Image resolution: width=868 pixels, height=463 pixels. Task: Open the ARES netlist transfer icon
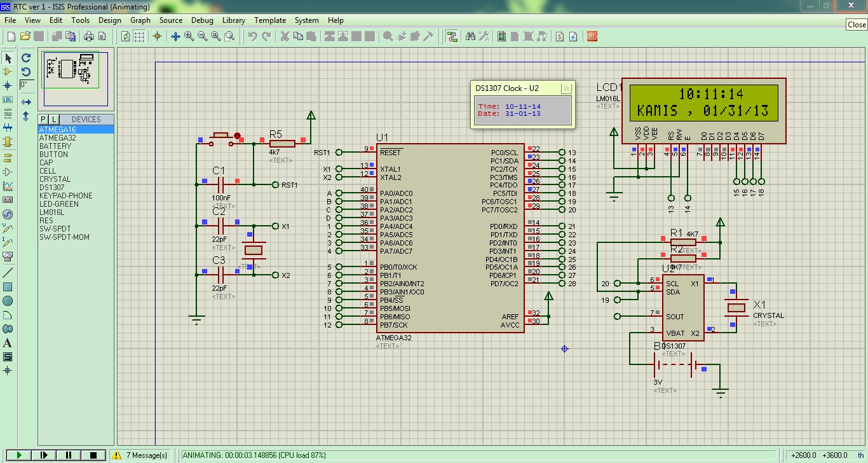[x=592, y=36]
